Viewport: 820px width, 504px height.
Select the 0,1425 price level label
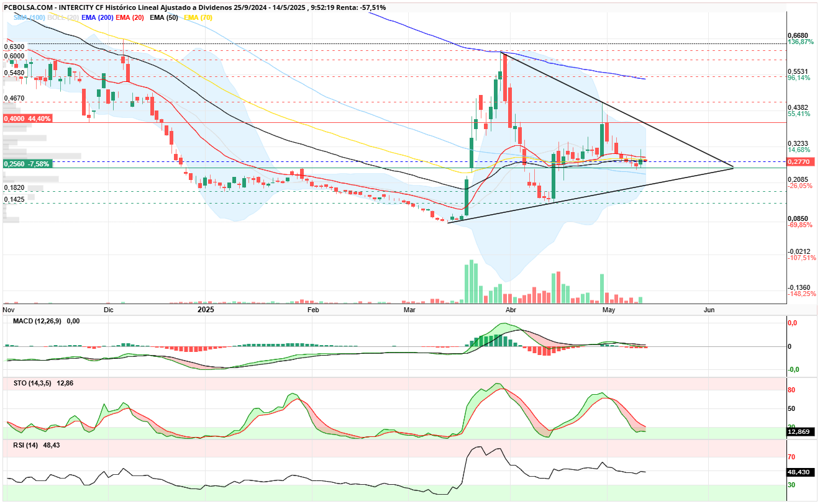pyautogui.click(x=14, y=199)
